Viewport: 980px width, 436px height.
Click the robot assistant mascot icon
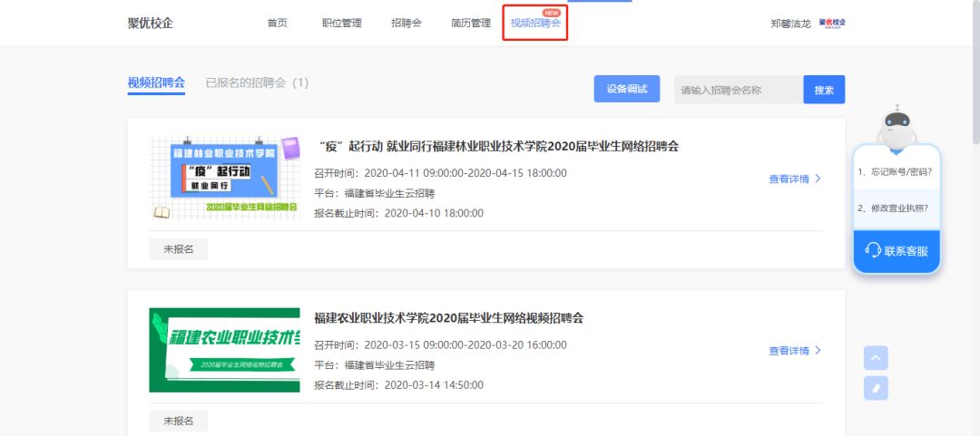tap(897, 125)
